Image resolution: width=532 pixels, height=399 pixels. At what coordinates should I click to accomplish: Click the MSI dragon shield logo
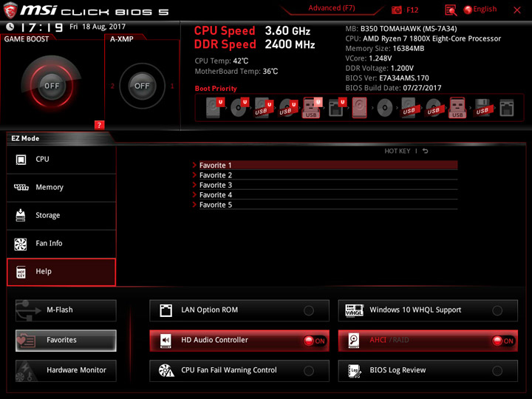point(10,10)
